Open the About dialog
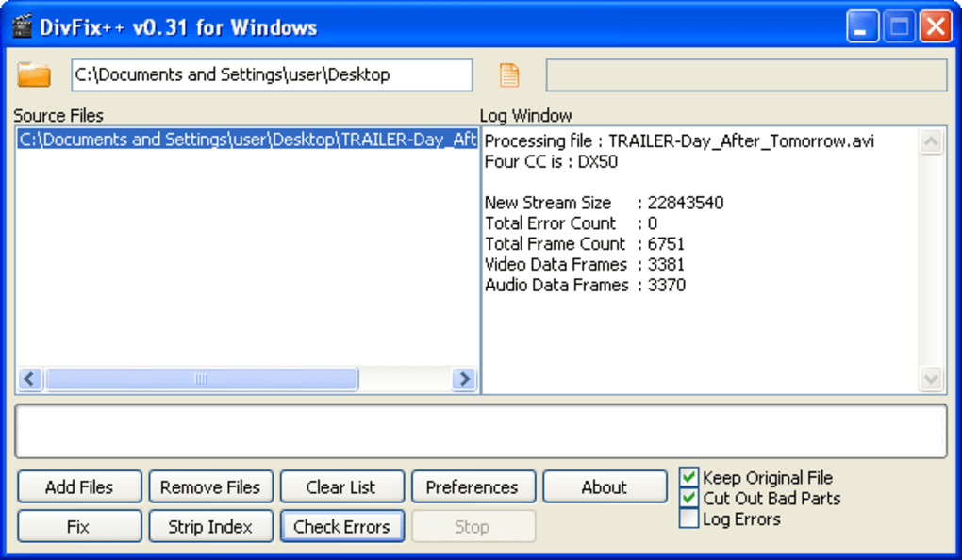 [x=605, y=487]
